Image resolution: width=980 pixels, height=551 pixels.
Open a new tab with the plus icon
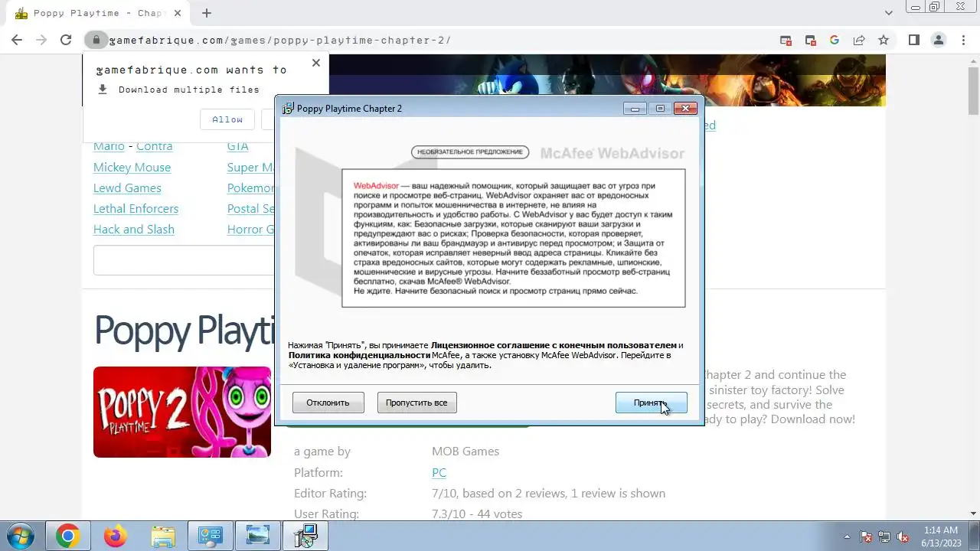click(x=207, y=13)
